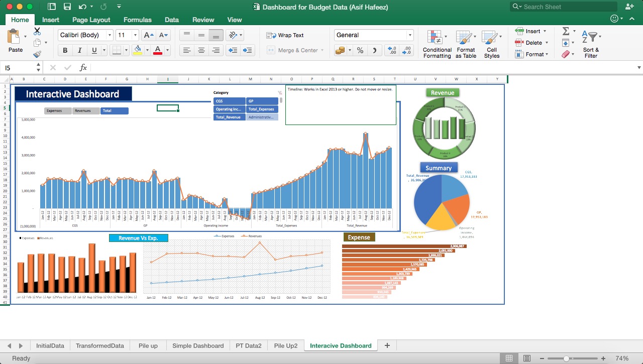The width and height of the screenshot is (643, 364).
Task: Switch to the Formulas ribbon tab
Action: tap(137, 20)
